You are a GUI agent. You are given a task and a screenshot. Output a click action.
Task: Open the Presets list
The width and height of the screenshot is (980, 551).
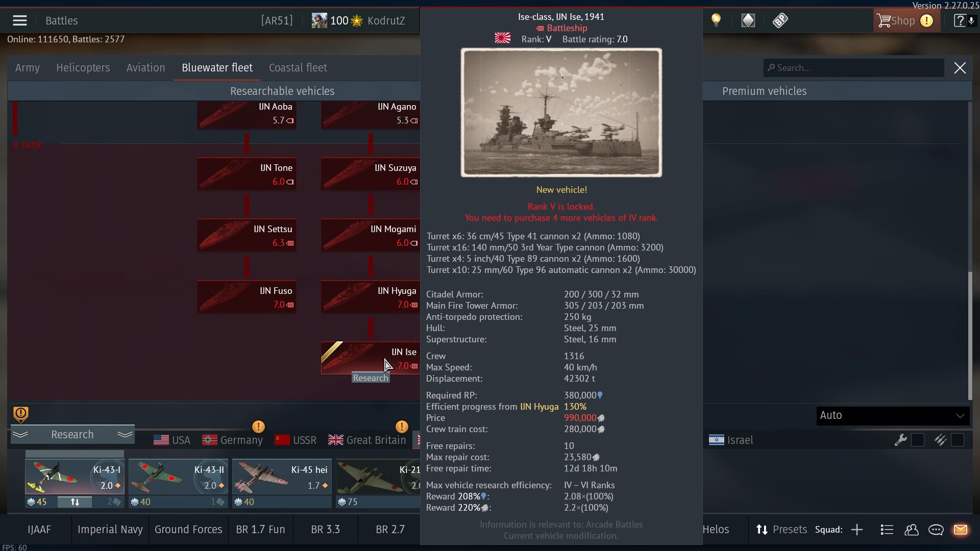tap(781, 530)
